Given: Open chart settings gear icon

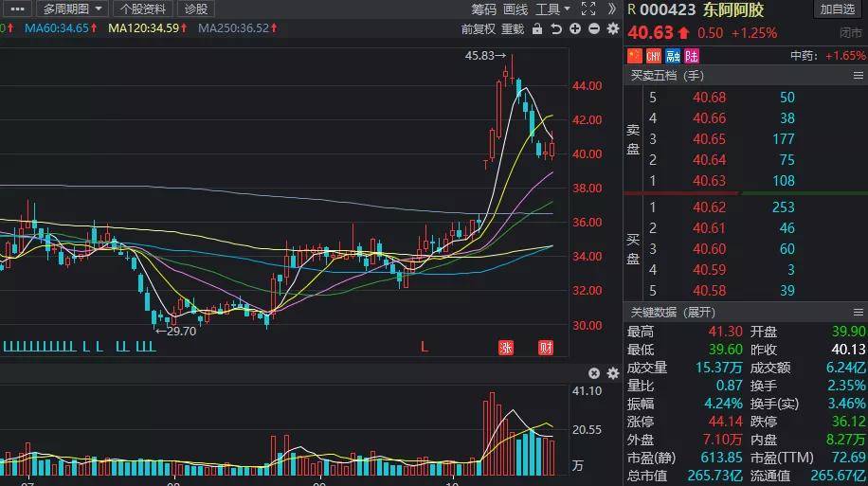Looking at the screenshot, I should (613, 28).
